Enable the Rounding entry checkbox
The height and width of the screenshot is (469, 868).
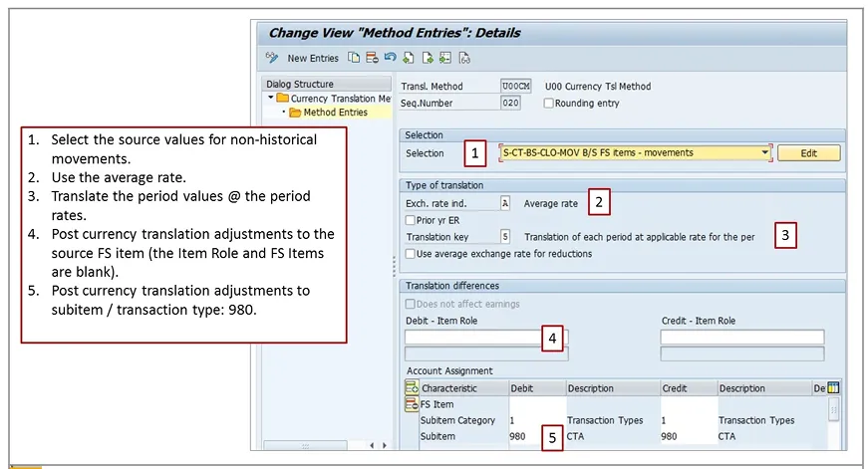click(548, 103)
